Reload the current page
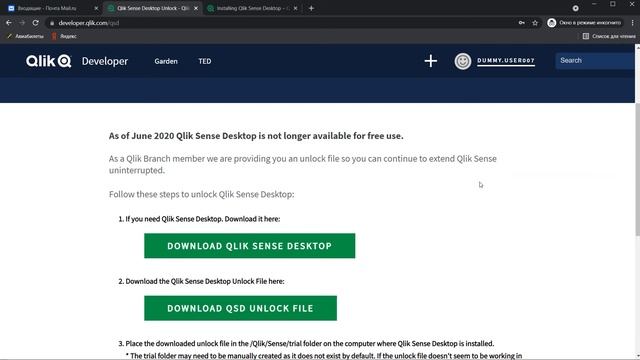640x360 pixels. tap(36, 23)
